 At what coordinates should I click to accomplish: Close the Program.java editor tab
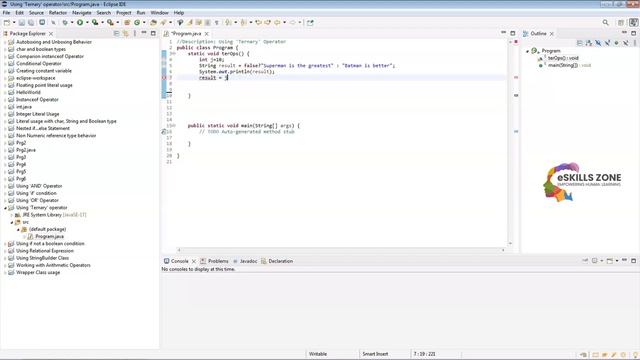207,33
